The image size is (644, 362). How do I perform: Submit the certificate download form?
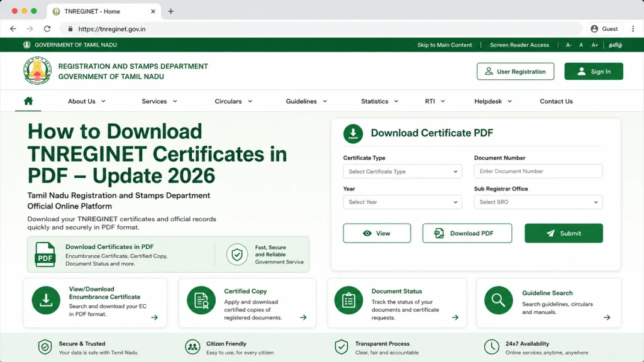tap(563, 233)
